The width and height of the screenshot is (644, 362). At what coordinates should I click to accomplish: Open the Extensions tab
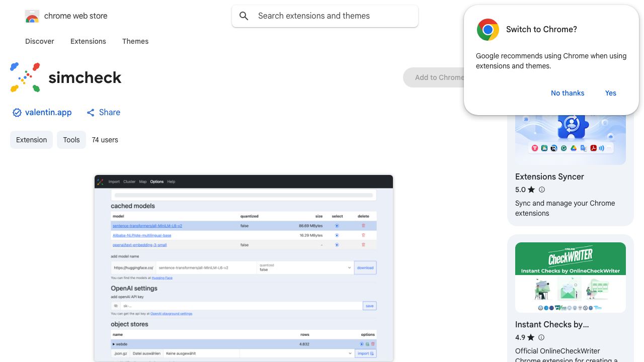pos(88,41)
